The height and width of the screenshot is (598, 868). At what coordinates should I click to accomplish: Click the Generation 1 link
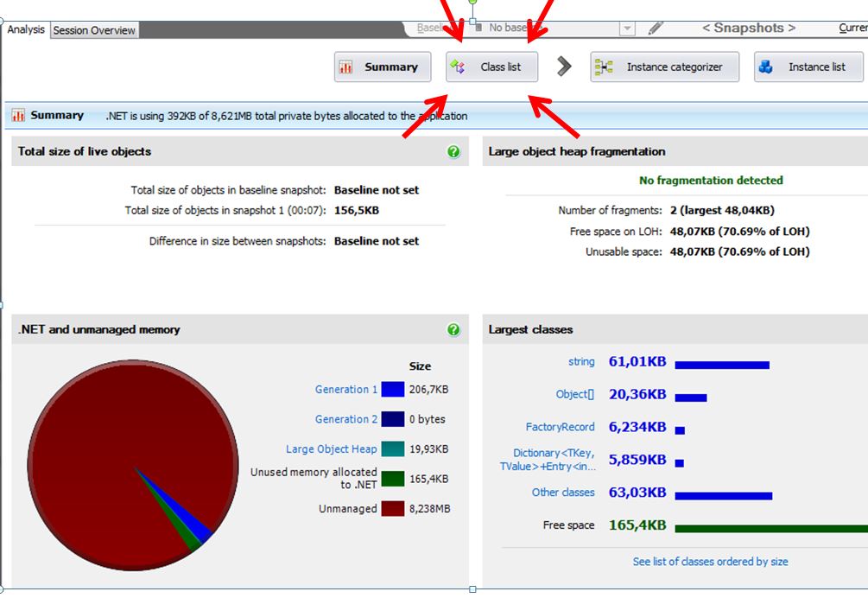346,389
